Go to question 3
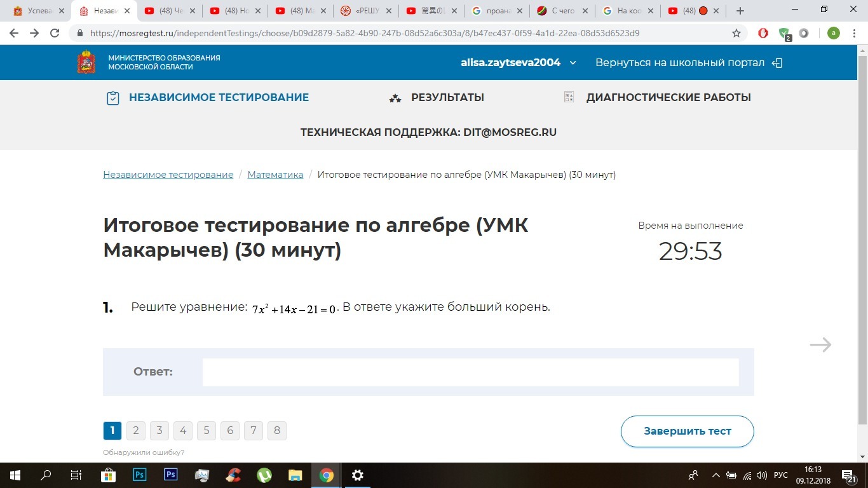This screenshot has width=868, height=488. [159, 431]
